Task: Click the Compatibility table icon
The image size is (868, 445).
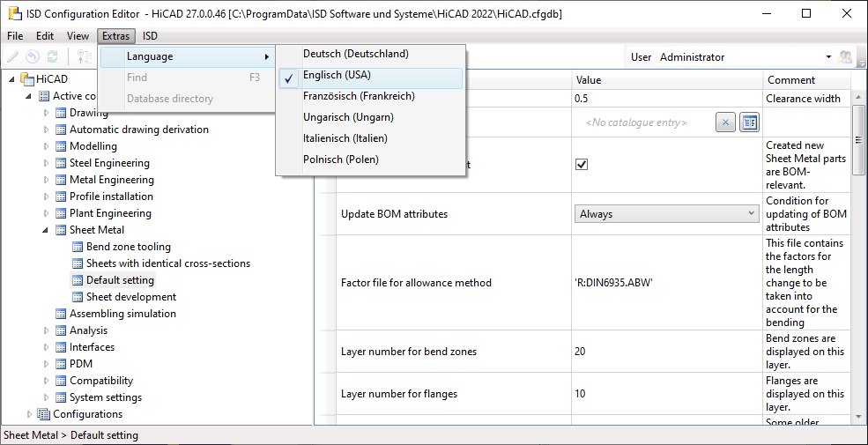Action: click(x=61, y=381)
